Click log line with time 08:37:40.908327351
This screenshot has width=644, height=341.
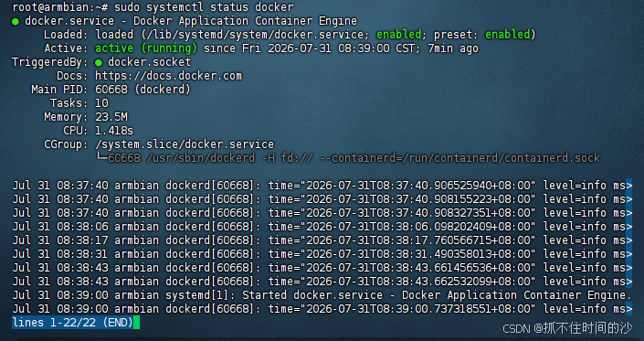coord(322,213)
